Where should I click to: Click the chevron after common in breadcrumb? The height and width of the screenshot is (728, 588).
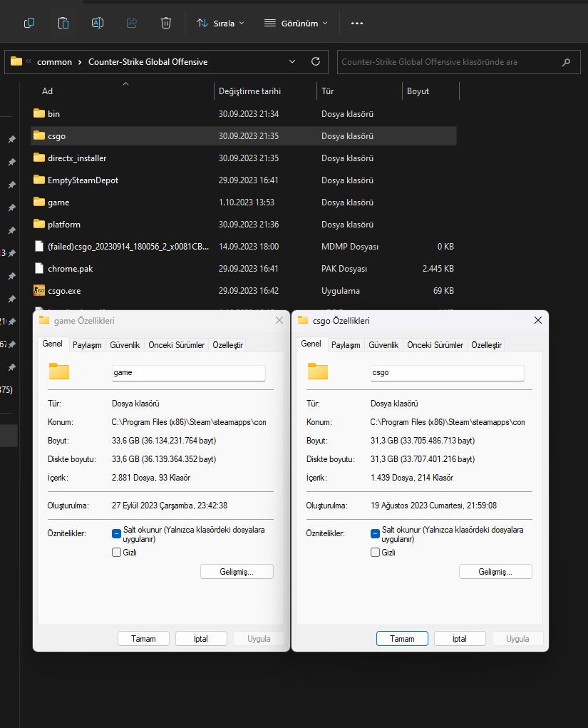click(x=80, y=62)
